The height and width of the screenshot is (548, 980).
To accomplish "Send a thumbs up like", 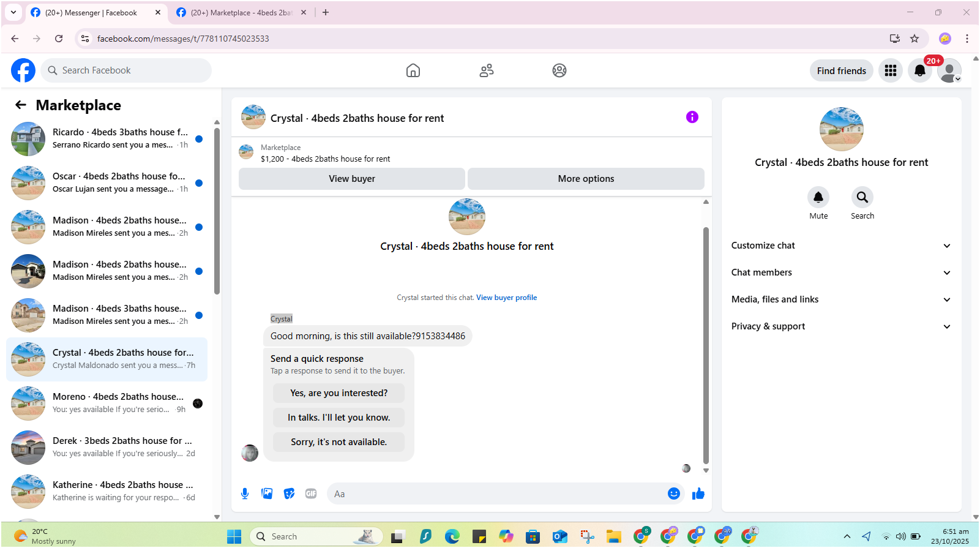I will click(x=698, y=494).
